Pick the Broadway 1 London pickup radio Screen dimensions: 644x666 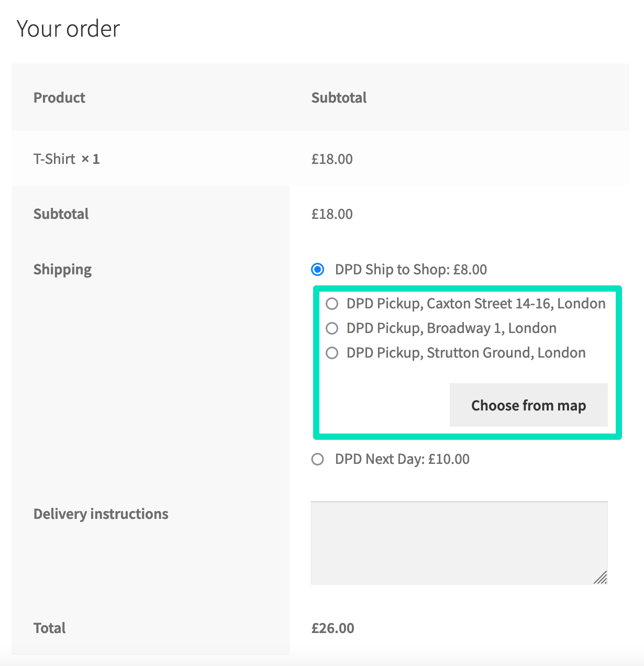332,328
